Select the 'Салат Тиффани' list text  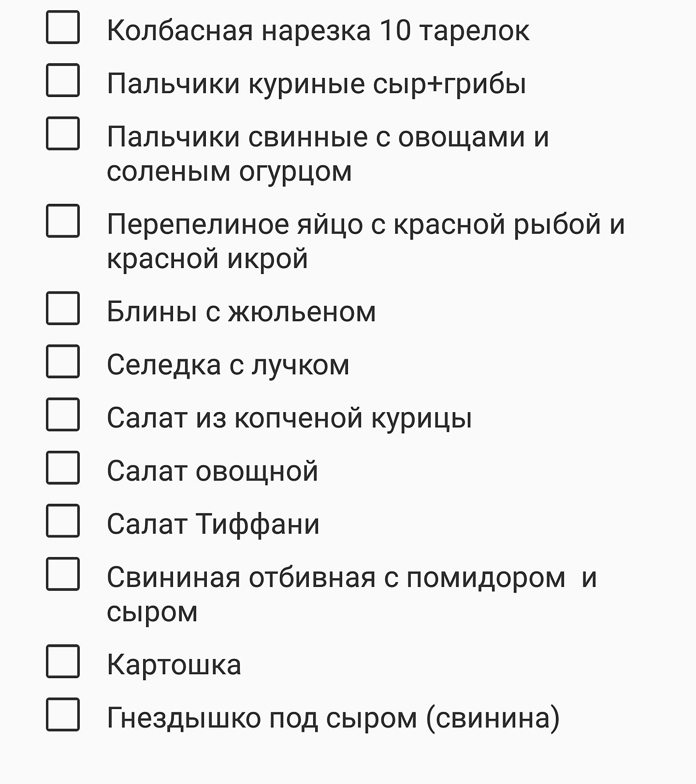pyautogui.click(x=213, y=524)
